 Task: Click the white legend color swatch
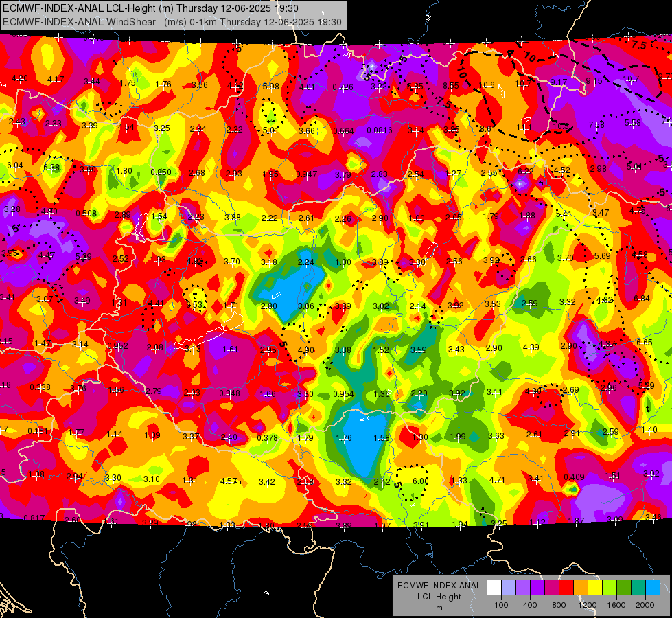click(494, 588)
